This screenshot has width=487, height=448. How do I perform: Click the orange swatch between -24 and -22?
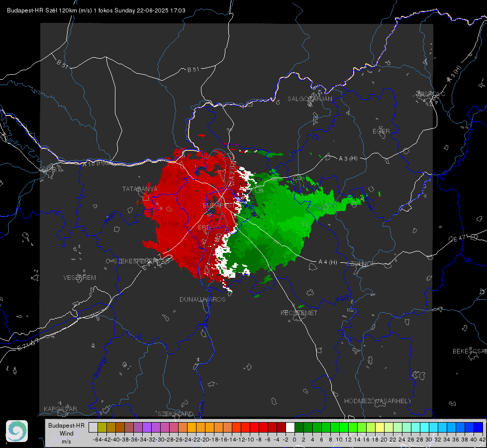[x=192, y=428]
